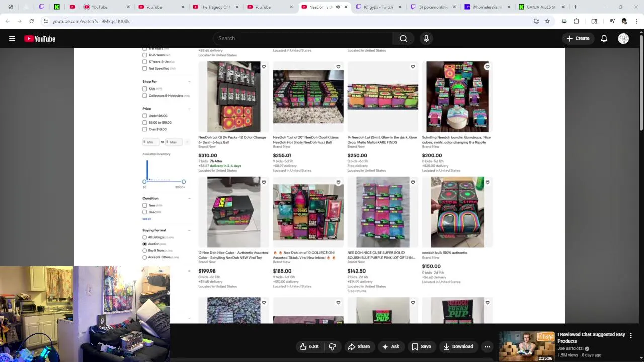The image size is (644, 362).
Task: Switch to 'The Tragedy Of' tab
Action: [x=215, y=7]
